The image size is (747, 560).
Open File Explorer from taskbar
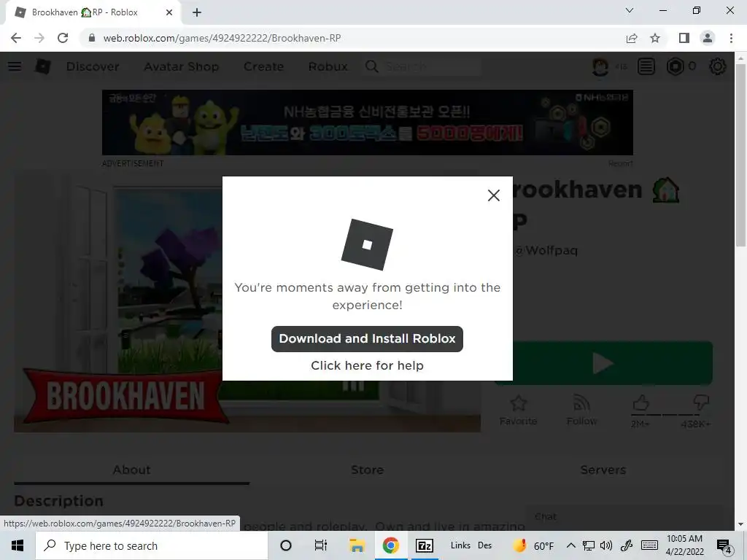coord(356,545)
